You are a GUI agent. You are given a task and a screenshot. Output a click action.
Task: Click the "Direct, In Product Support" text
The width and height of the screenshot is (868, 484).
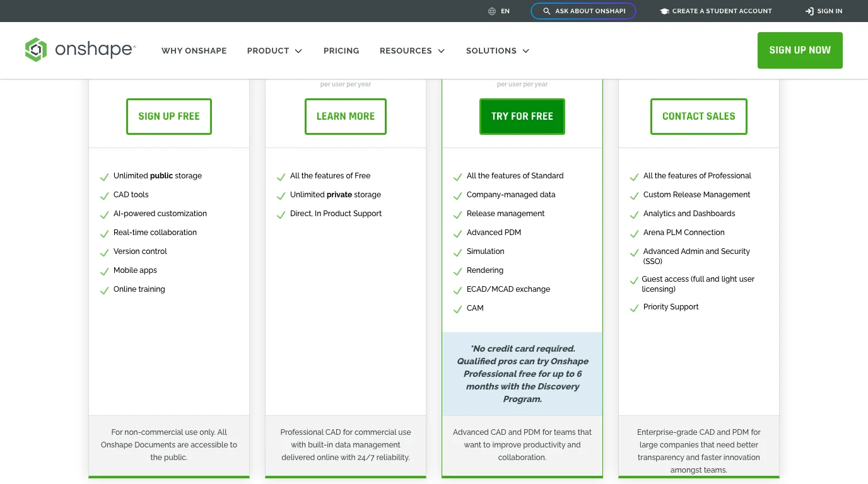click(x=336, y=214)
